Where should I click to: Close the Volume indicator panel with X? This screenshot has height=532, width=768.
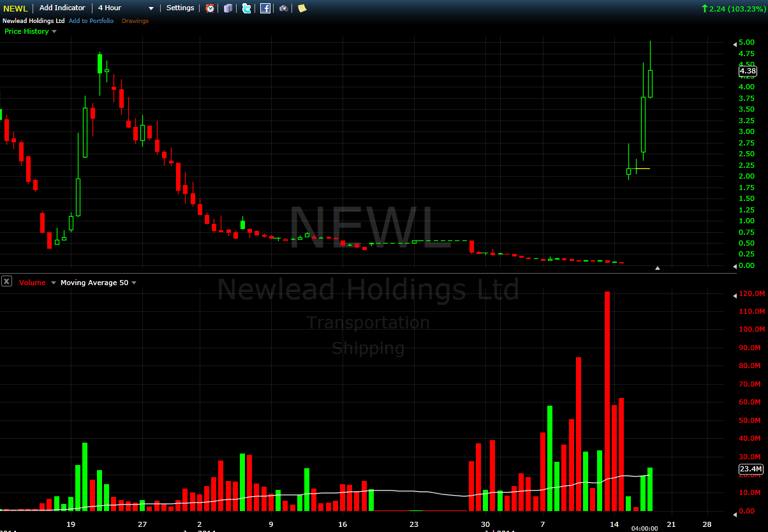coord(6,281)
